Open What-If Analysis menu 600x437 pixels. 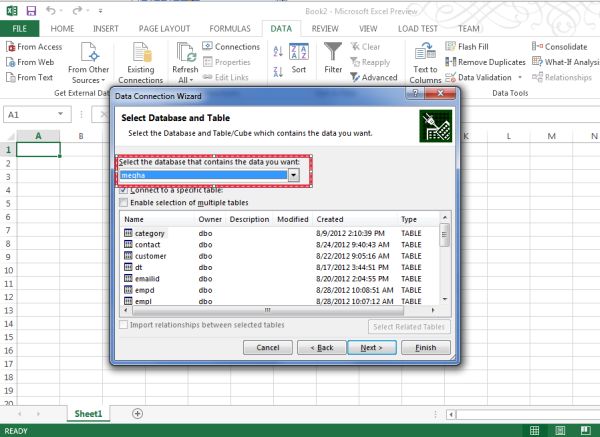pyautogui.click(x=566, y=62)
